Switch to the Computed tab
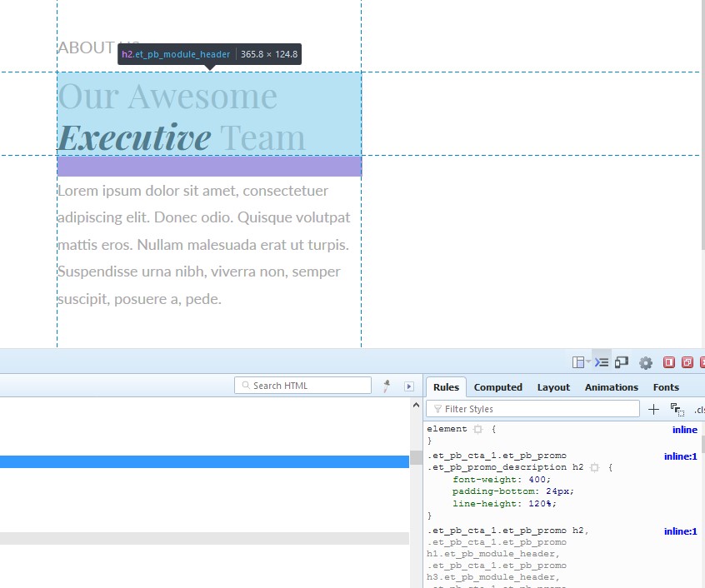Screen dimensions: 705x588 497,387
